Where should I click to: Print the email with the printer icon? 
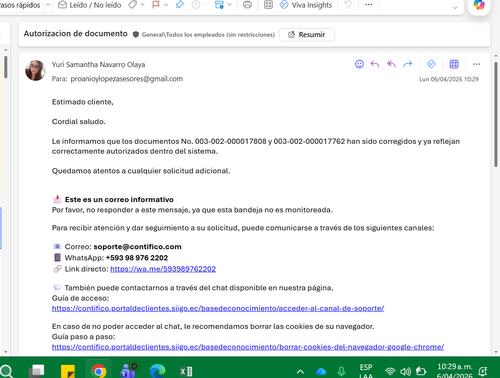click(247, 5)
